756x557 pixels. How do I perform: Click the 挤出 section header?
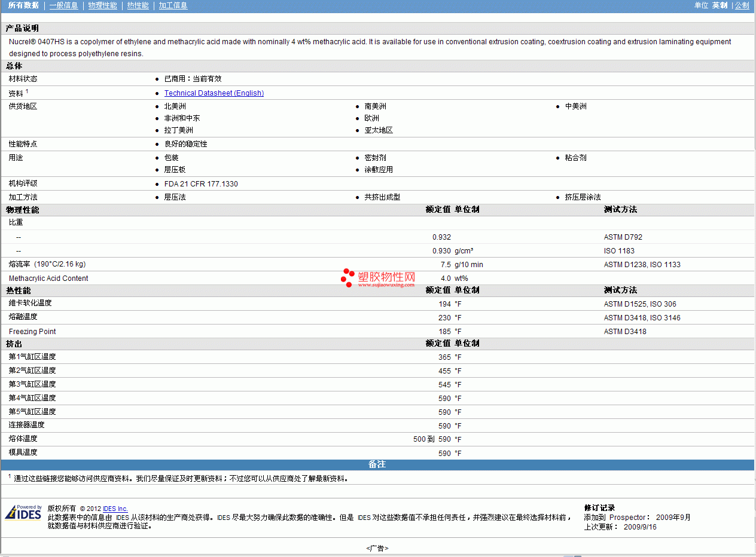point(14,344)
